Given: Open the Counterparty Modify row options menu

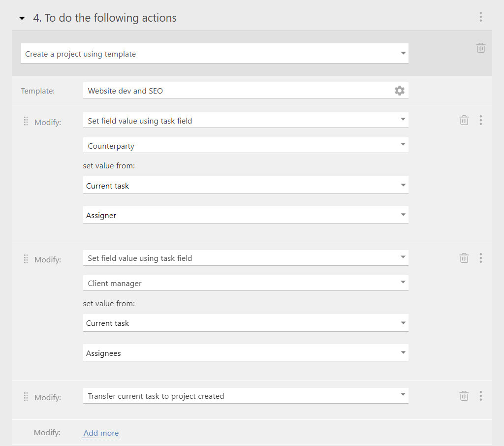Looking at the screenshot, I should pos(480,120).
